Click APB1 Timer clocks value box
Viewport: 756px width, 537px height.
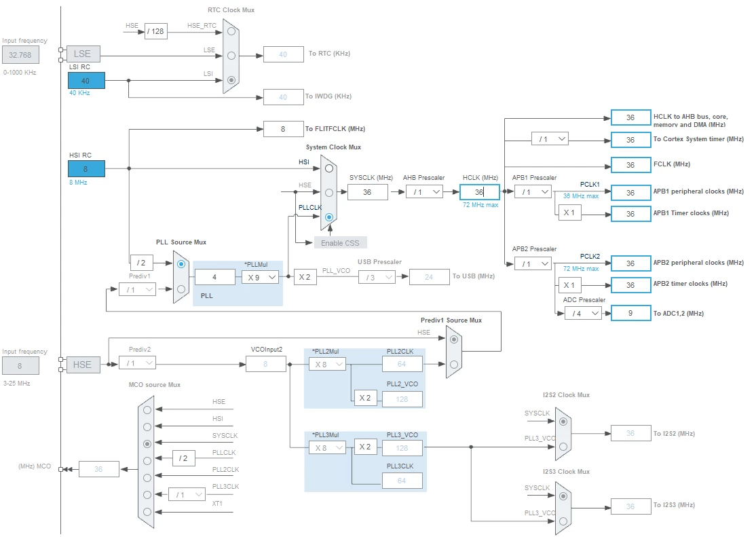[x=630, y=214]
